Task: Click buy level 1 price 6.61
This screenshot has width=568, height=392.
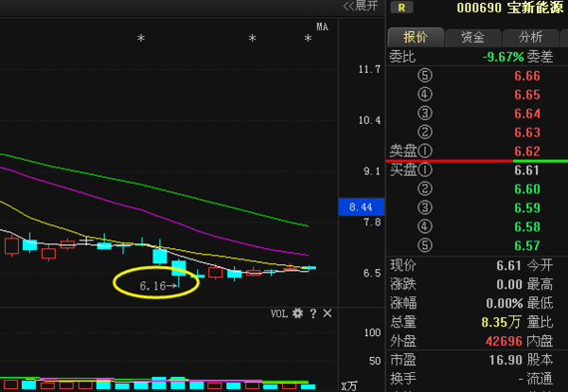Action: tap(526, 170)
